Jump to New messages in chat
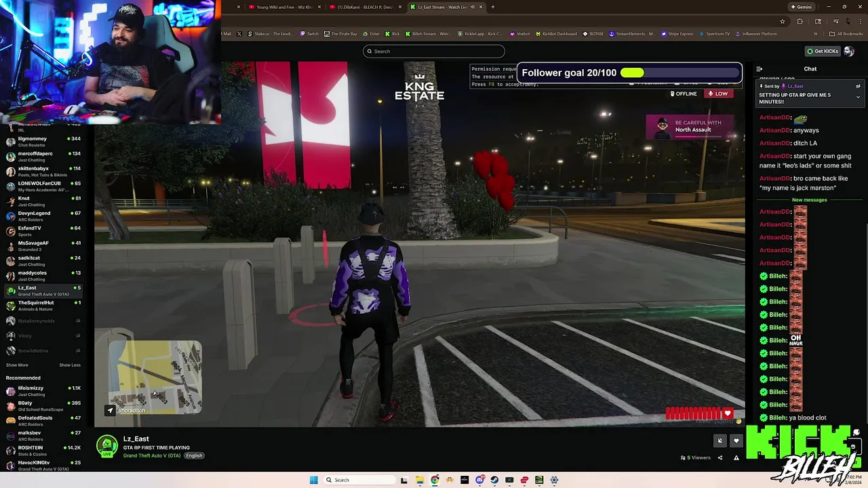 point(810,200)
